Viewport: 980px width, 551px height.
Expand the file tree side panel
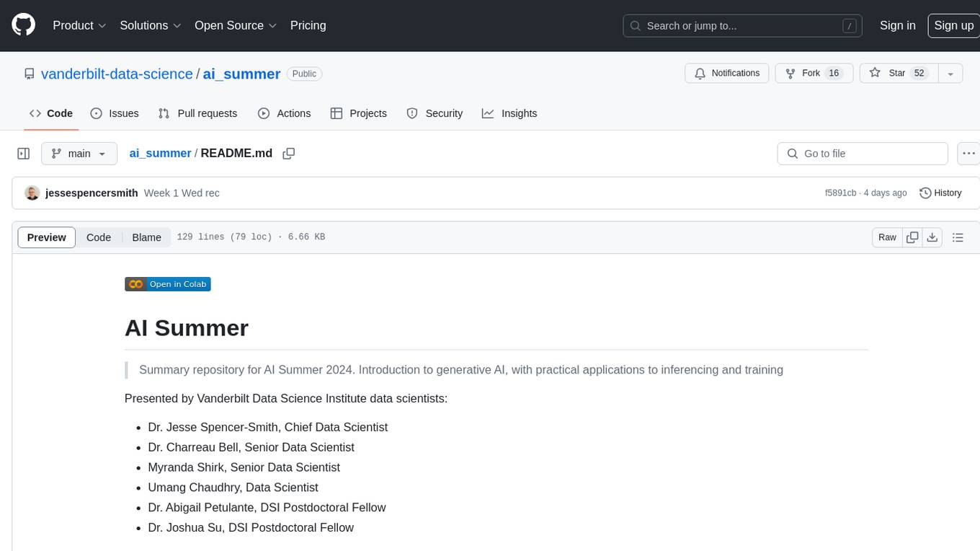24,154
